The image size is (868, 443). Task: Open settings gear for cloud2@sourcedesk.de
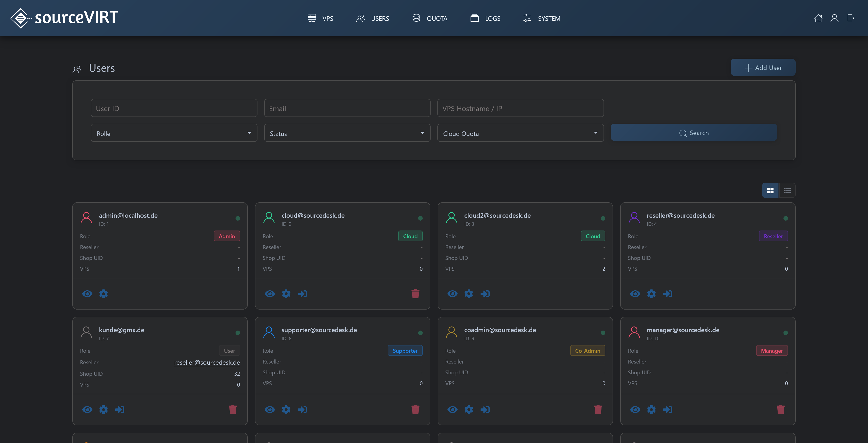(469, 294)
